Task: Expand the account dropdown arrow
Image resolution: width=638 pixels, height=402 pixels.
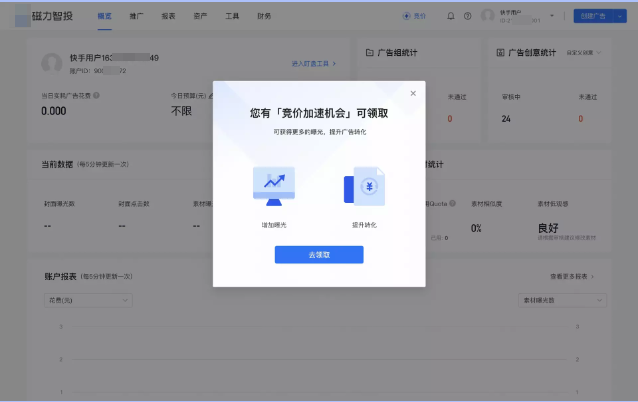Action: pos(552,16)
